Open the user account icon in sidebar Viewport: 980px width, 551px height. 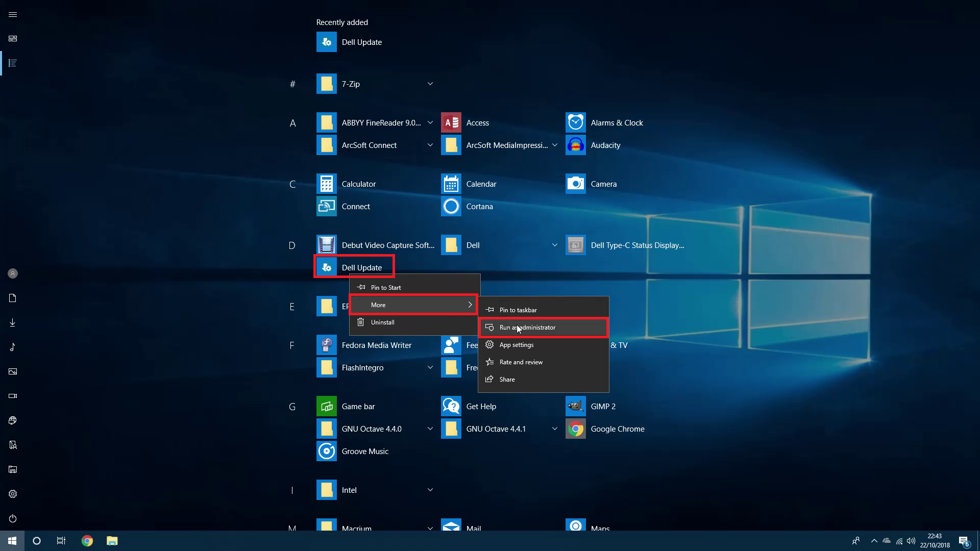click(x=13, y=273)
